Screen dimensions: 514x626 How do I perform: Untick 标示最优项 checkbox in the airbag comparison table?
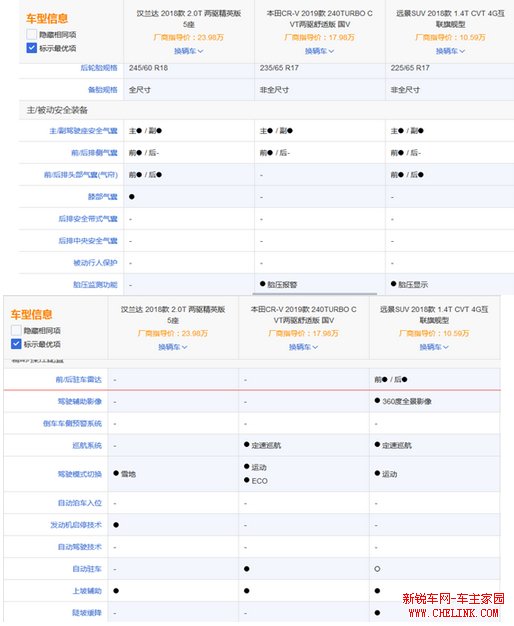click(x=32, y=48)
